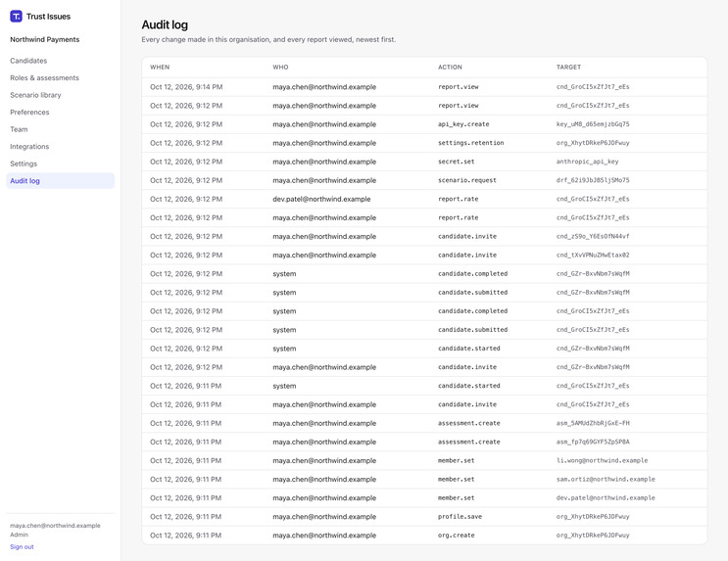The width and height of the screenshot is (728, 561).
Task: Select the scenario.request action
Action: (467, 180)
